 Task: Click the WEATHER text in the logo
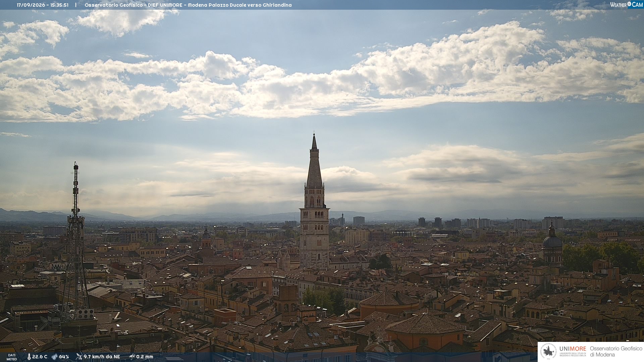(x=618, y=5)
